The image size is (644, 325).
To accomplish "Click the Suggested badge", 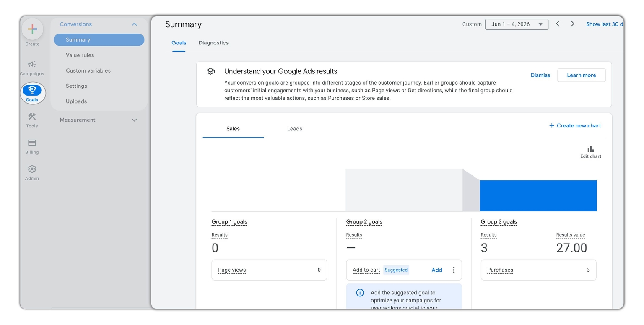I will pyautogui.click(x=396, y=270).
